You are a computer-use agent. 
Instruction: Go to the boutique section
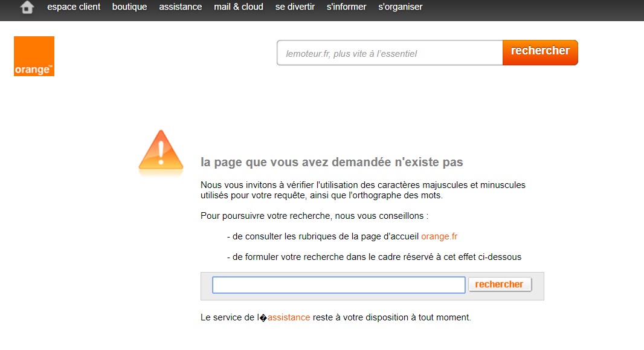[x=129, y=7]
